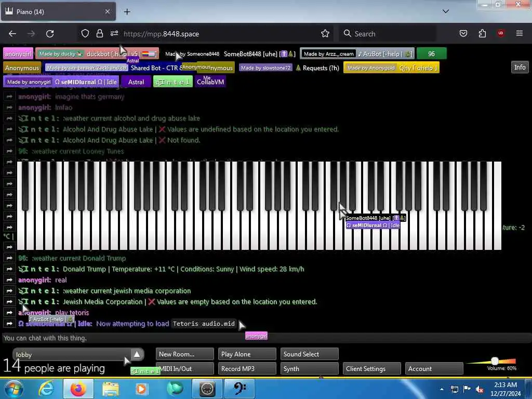Select the seMIDIurnal | Idle participant tag

coord(61,82)
